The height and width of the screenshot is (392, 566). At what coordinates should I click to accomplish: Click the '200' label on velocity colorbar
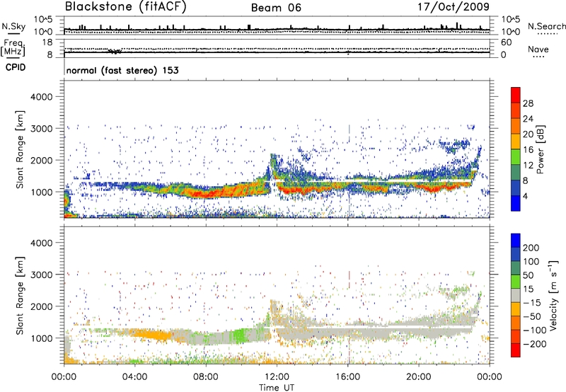[531, 248]
